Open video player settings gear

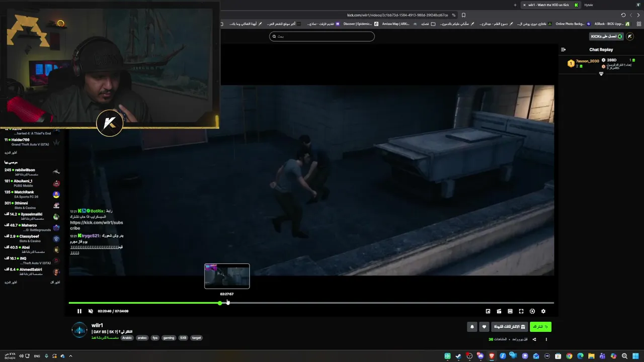point(543,311)
